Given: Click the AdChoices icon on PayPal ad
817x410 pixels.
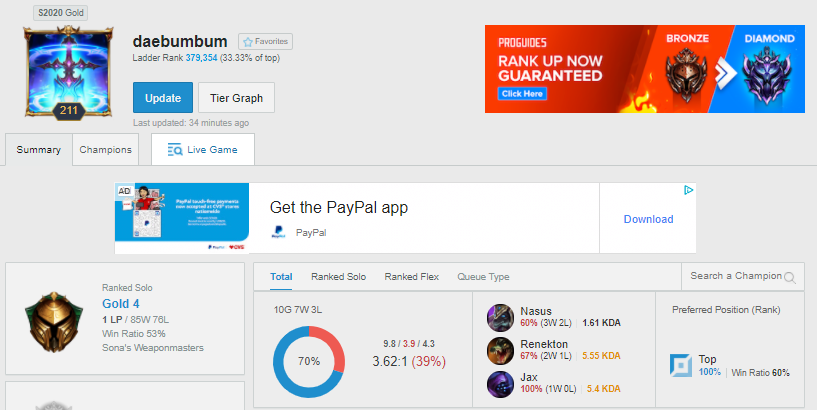Looking at the screenshot, I should (688, 190).
